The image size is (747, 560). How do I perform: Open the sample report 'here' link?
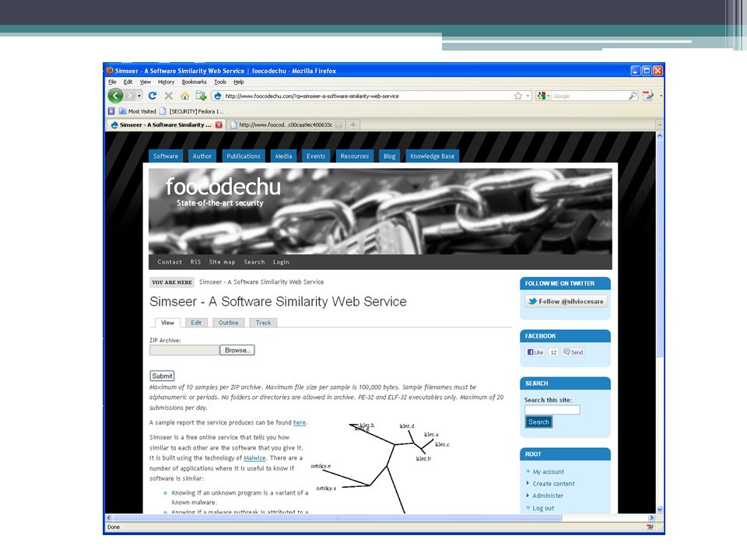(299, 422)
